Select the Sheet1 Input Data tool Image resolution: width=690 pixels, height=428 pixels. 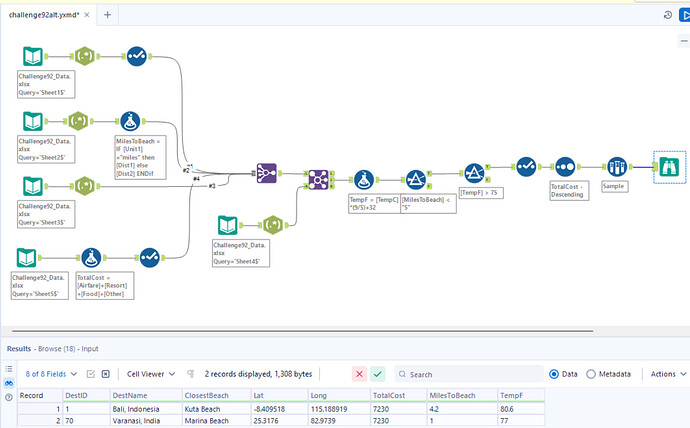(x=31, y=56)
